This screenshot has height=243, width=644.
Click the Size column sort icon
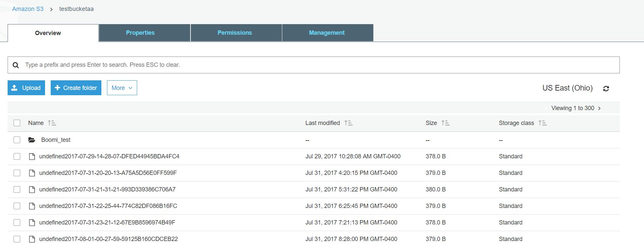pyautogui.click(x=445, y=123)
